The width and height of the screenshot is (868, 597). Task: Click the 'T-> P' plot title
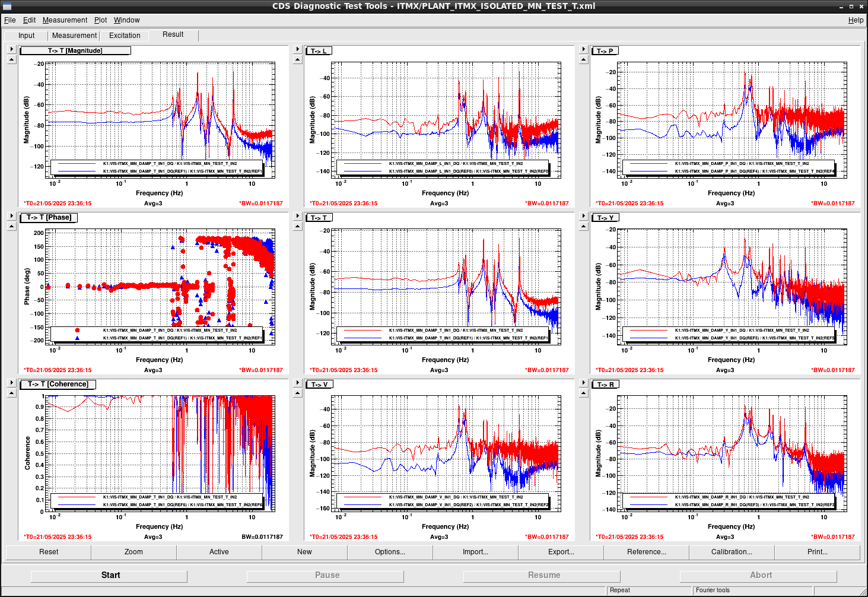click(x=605, y=50)
